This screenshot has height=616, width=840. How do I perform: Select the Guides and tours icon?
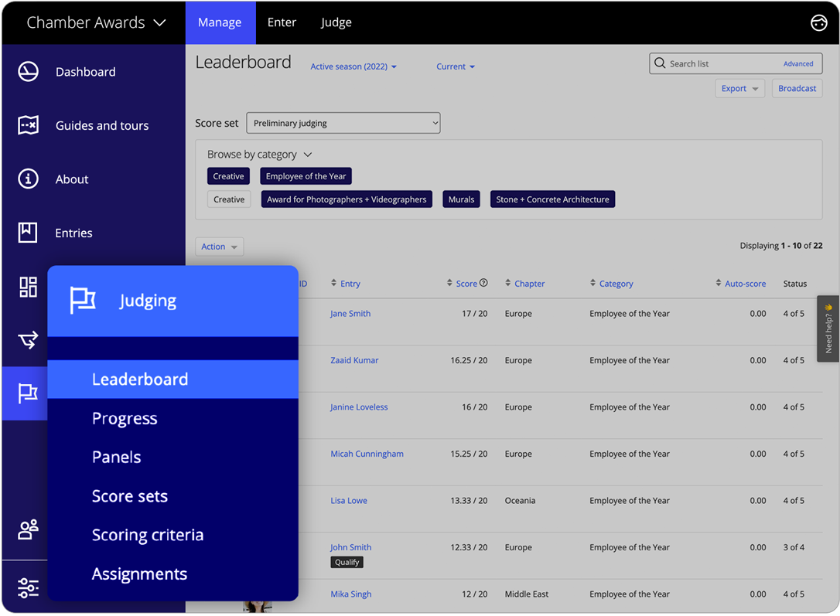pyautogui.click(x=28, y=125)
